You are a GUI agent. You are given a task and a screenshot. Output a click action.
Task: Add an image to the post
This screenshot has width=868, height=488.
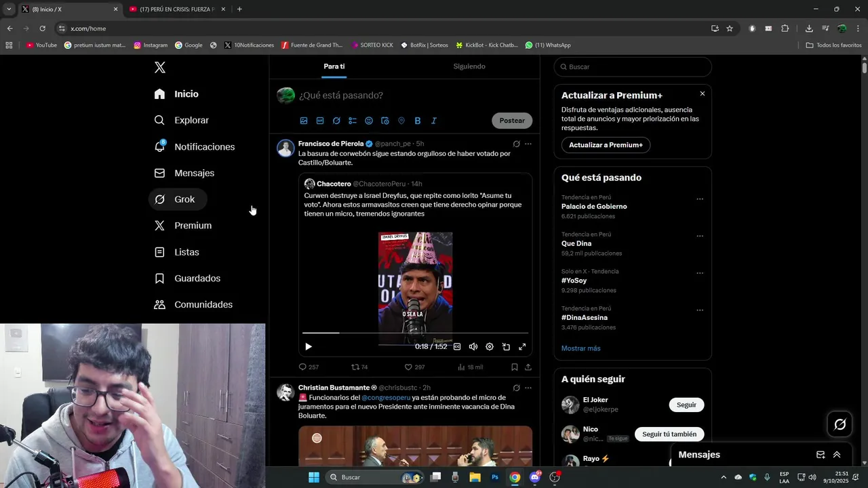click(x=304, y=121)
